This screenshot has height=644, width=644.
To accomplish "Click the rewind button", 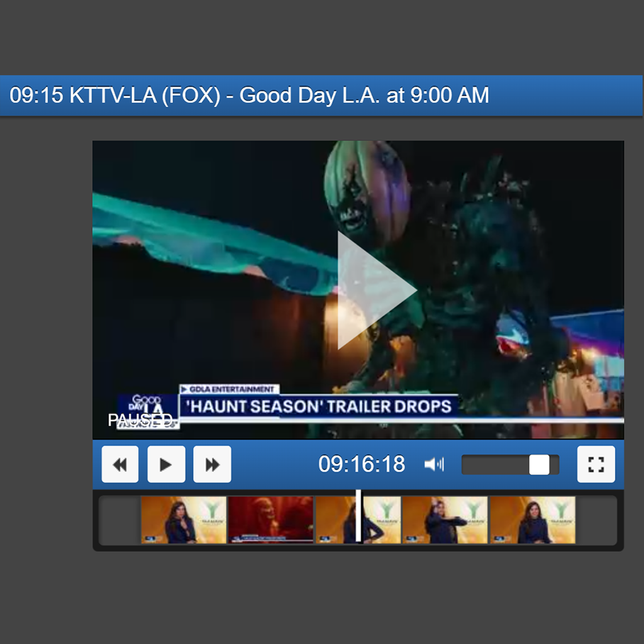I will coord(120,465).
